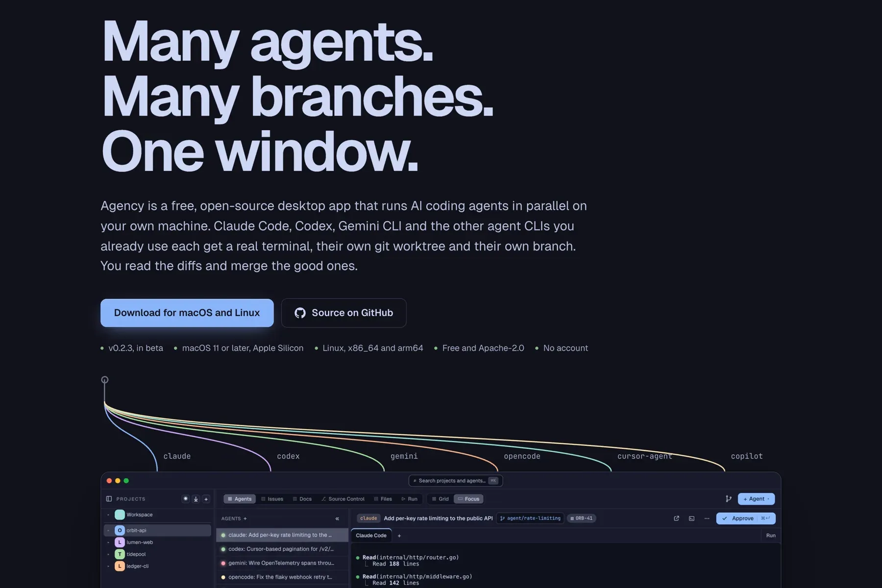
Task: Select the Agents tab
Action: coord(240,499)
